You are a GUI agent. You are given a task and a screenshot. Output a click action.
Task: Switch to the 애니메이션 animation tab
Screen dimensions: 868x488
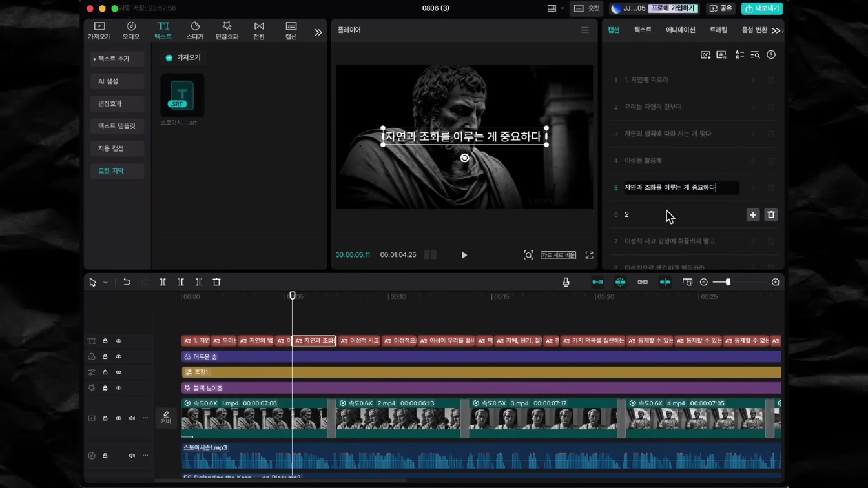(681, 30)
